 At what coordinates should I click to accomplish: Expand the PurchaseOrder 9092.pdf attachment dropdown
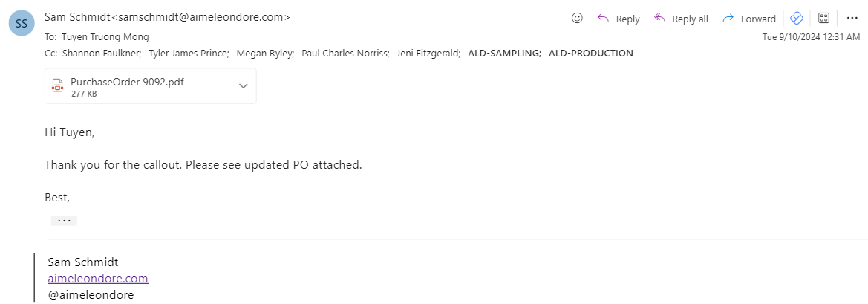243,85
